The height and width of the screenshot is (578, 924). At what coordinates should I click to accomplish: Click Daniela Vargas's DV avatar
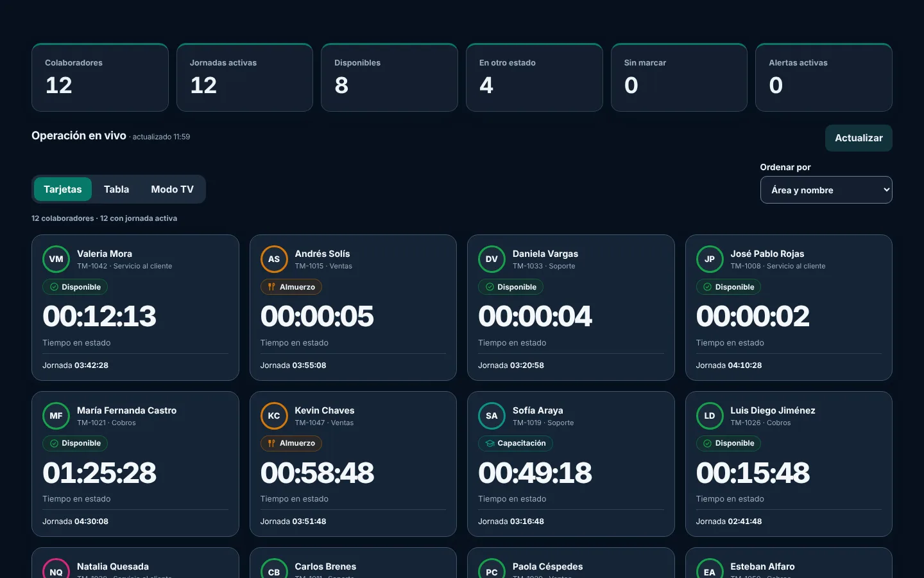click(492, 259)
